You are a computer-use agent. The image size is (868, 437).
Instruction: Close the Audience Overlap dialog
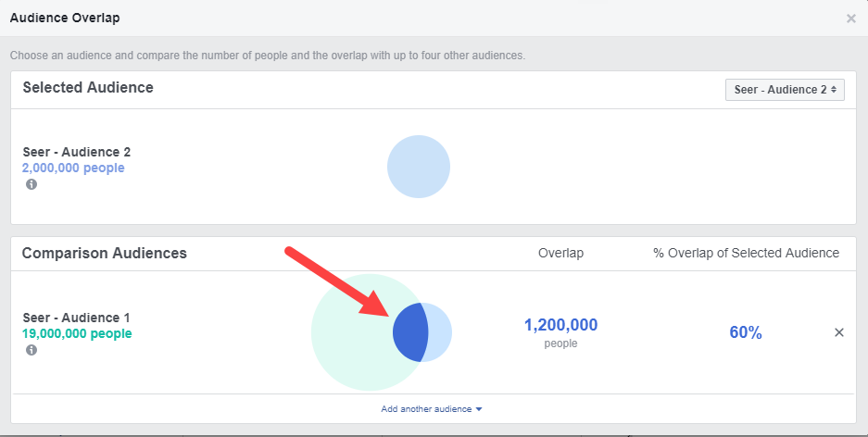click(x=850, y=19)
